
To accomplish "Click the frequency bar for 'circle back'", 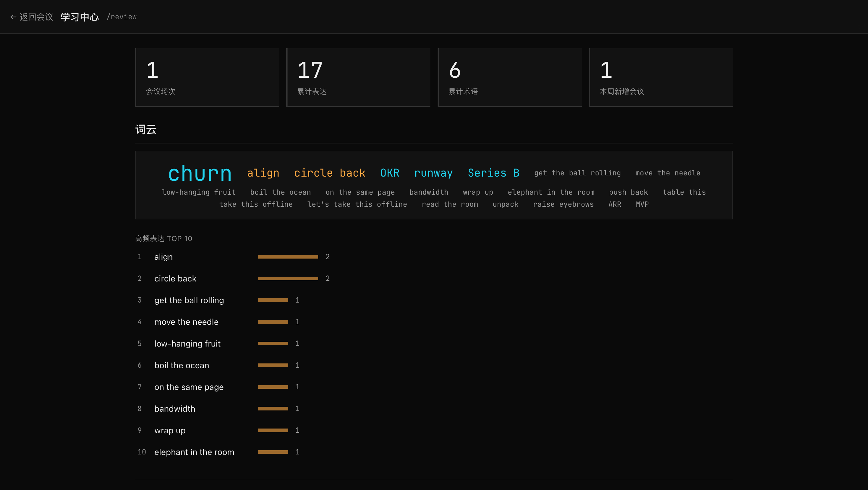I will click(288, 279).
